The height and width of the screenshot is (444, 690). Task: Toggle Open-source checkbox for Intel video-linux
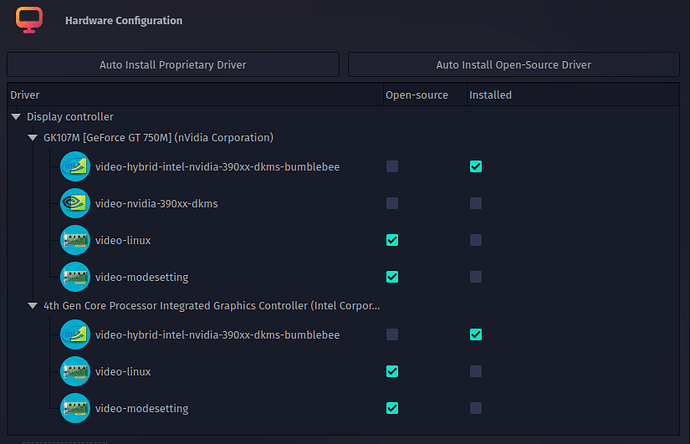pyautogui.click(x=392, y=371)
